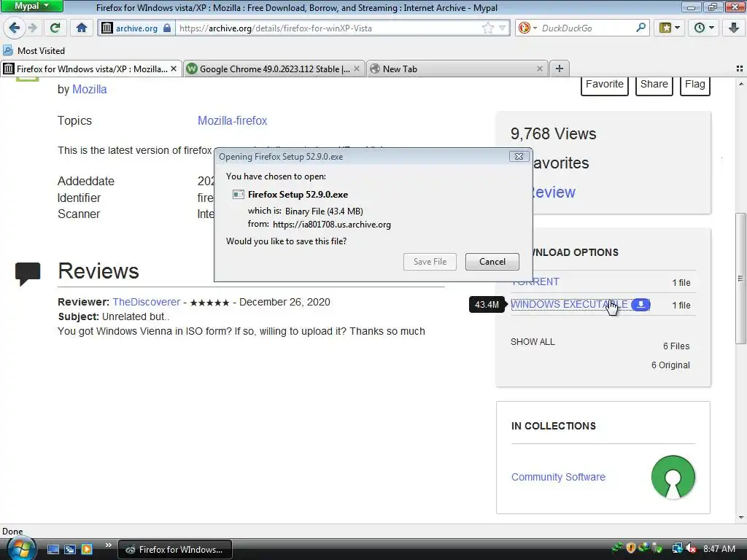Viewport: 747px width, 560px height.
Task: Choose a search engine via DuckDuckGo icon
Action: click(527, 28)
